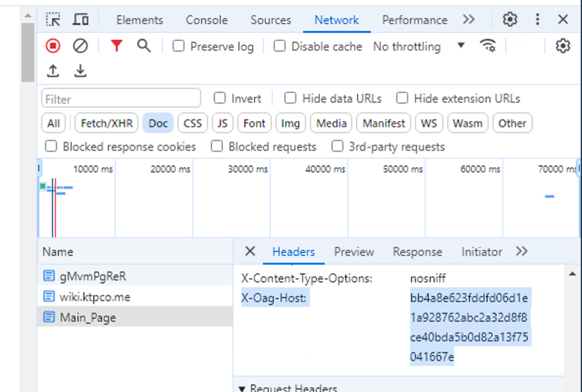Open the network search magnifier
This screenshot has width=582, height=392.
(144, 46)
